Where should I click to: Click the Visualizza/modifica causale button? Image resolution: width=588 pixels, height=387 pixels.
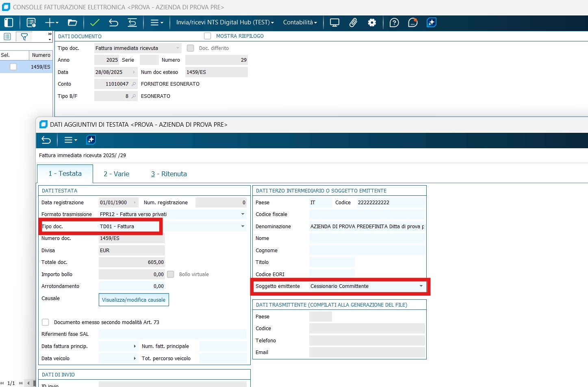pyautogui.click(x=134, y=300)
